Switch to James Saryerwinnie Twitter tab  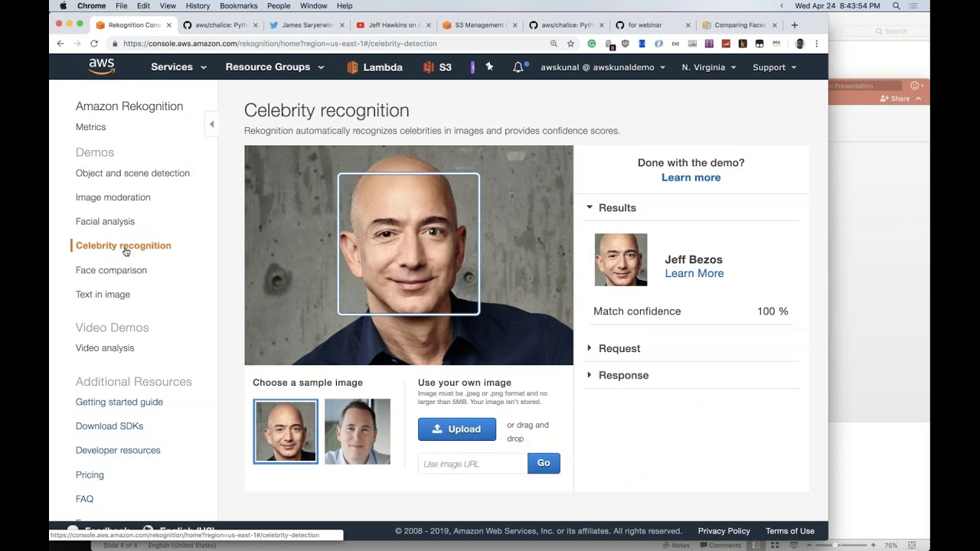[x=306, y=25]
